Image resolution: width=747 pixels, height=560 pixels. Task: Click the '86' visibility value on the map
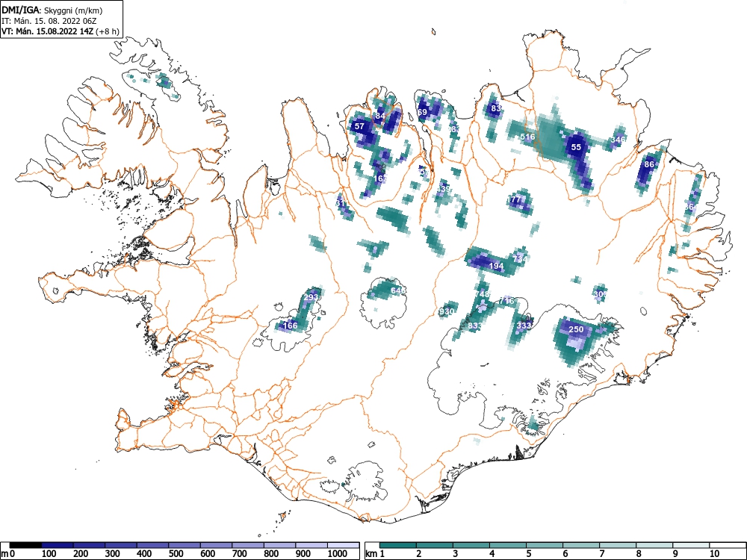(649, 164)
